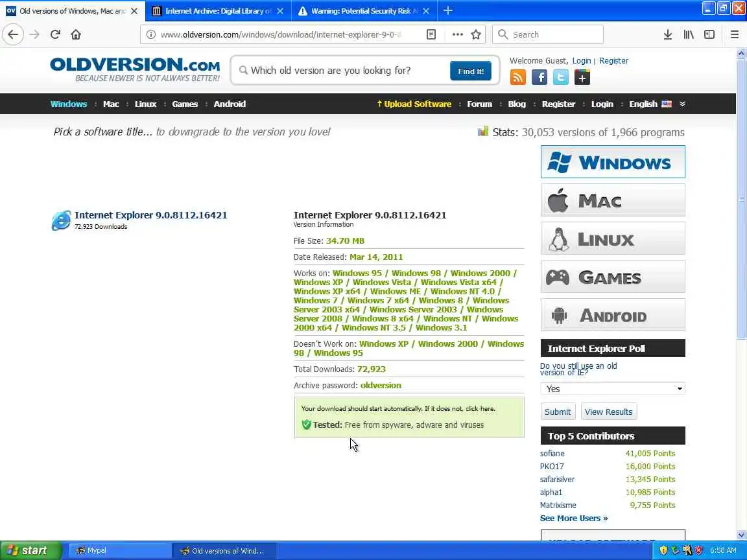Switch to Warning: Potential Security Risk tab
This screenshot has height=560, width=747.
tap(364, 10)
